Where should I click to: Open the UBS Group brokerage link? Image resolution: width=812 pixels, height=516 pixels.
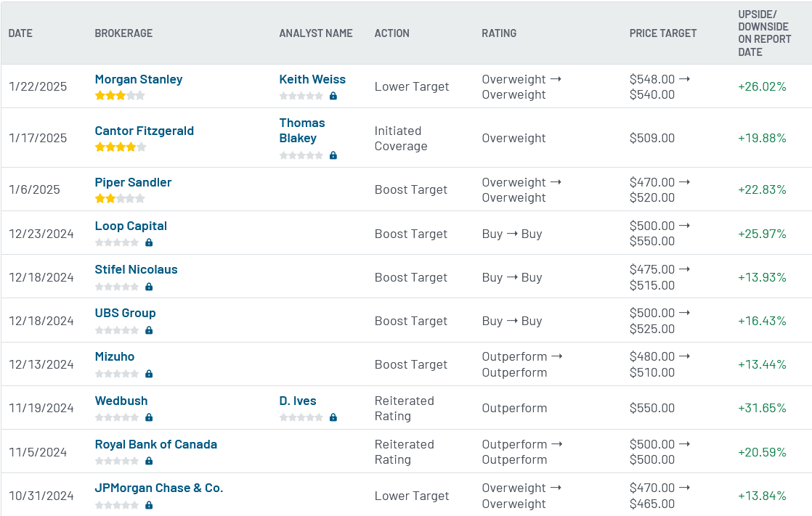click(126, 313)
